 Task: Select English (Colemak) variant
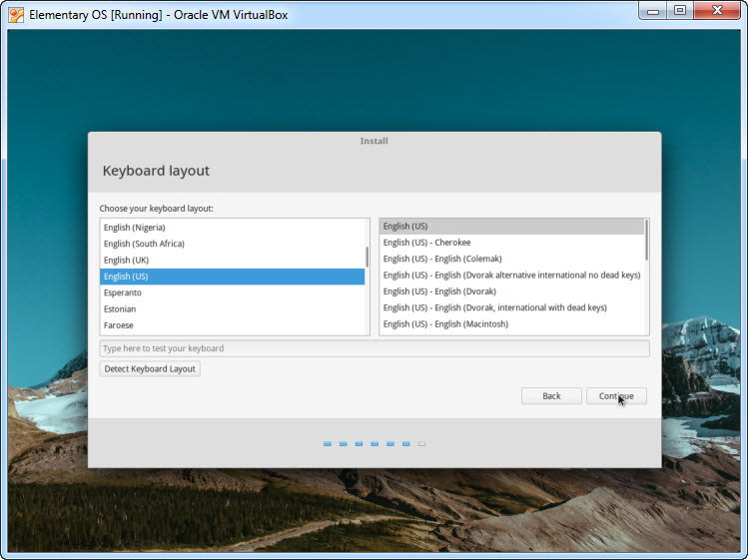(x=511, y=259)
